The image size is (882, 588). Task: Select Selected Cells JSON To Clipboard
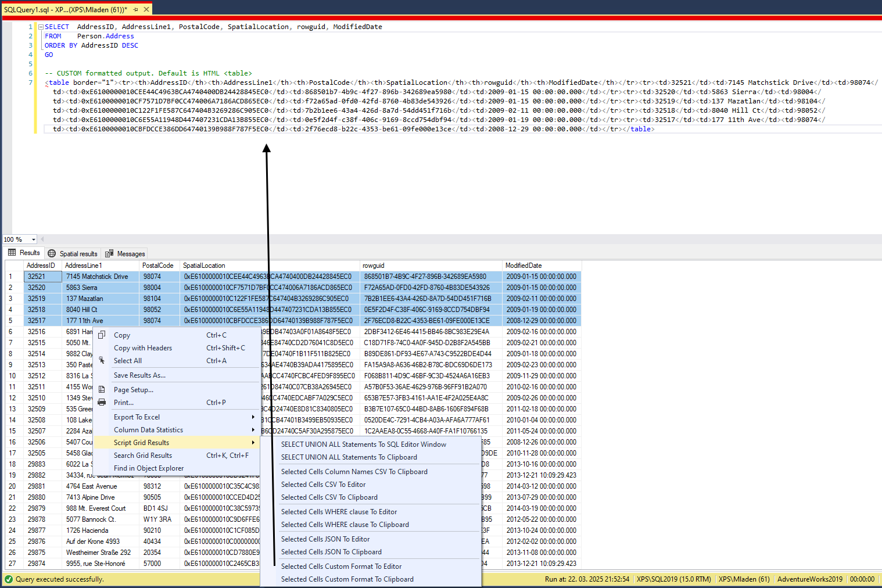[x=371, y=552]
